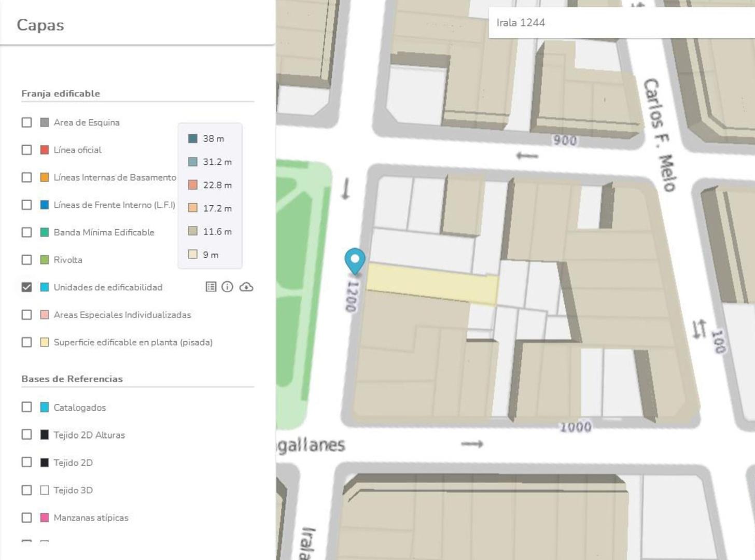
Task: Click the blue location pin on map
Action: (355, 261)
